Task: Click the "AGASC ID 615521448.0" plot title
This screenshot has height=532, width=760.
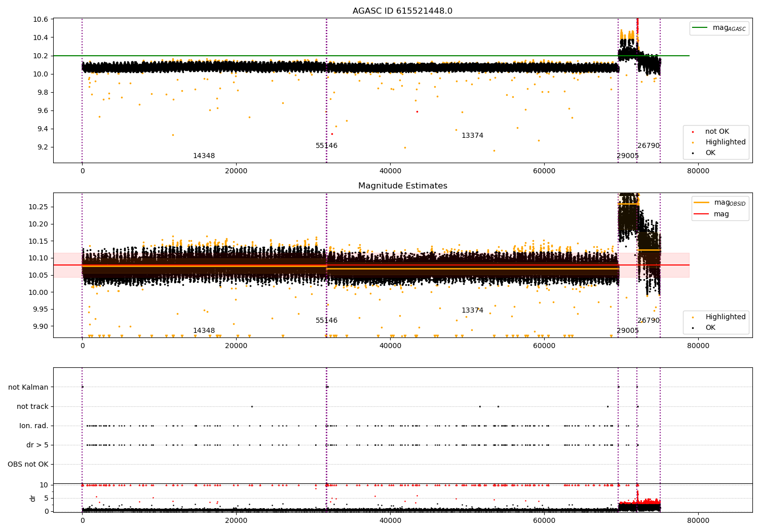Action: 402,11
